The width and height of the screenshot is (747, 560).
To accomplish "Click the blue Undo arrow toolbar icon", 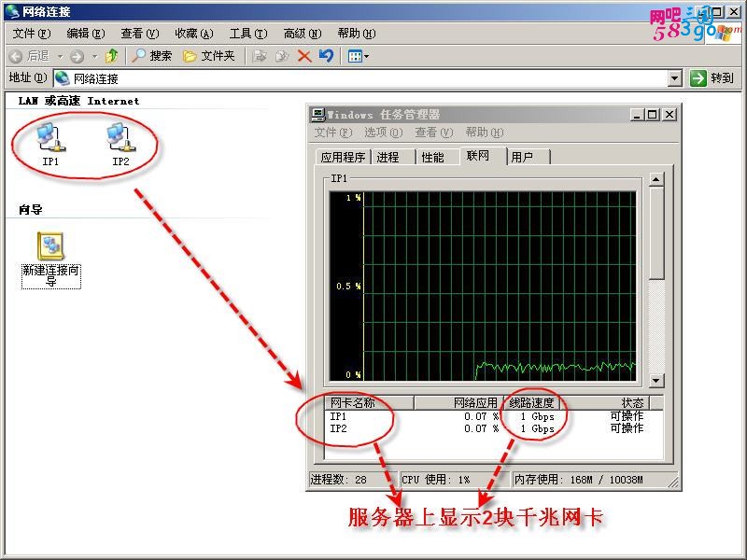I will tap(326, 56).
